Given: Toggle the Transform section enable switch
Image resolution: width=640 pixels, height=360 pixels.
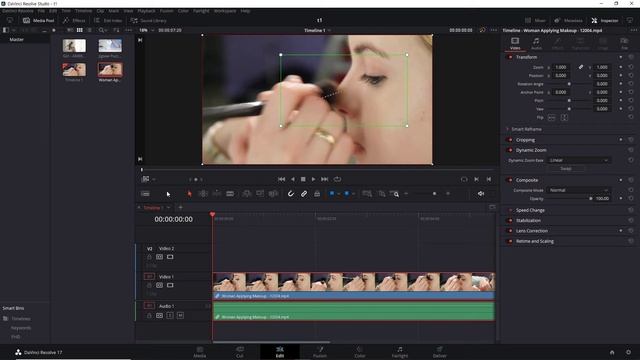Looking at the screenshot, I should pyautogui.click(x=510, y=57).
